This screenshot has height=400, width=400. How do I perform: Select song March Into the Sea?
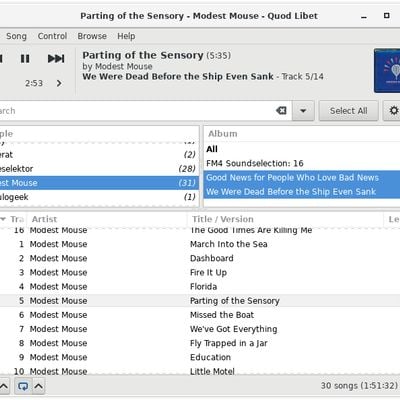pyautogui.click(x=200, y=244)
